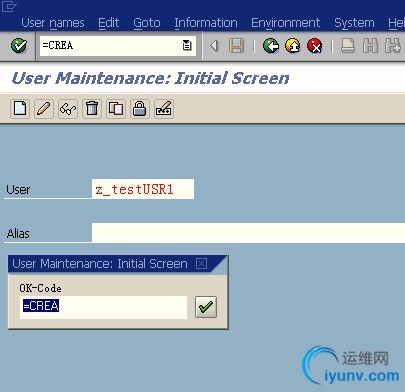This screenshot has width=405, height=392.
Task: Click the Change user pencil icon
Action: [x=44, y=109]
